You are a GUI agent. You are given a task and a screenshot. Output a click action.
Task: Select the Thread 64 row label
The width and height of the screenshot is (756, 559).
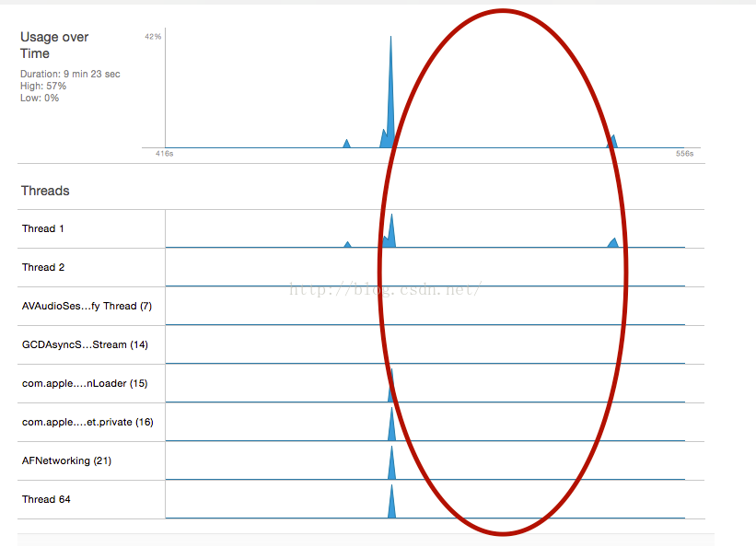pyautogui.click(x=46, y=499)
